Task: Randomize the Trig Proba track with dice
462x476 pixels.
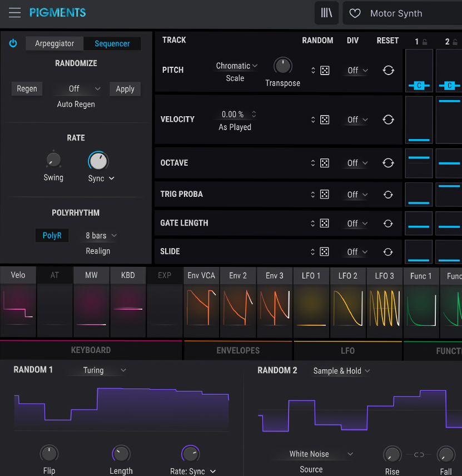Action: tap(325, 194)
